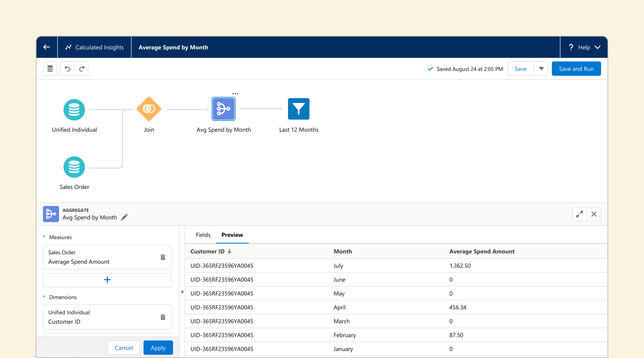Open the Last 12 Months filter node
Viewport: 644px width, 358px height.
point(299,109)
